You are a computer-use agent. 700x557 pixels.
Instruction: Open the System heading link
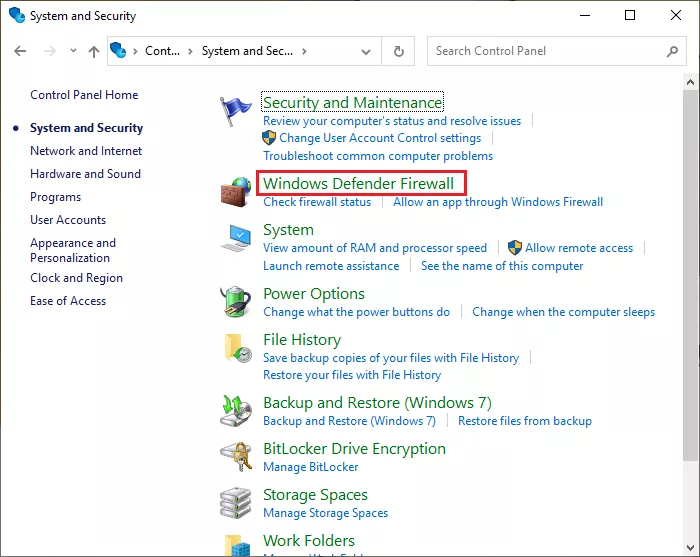(x=288, y=230)
